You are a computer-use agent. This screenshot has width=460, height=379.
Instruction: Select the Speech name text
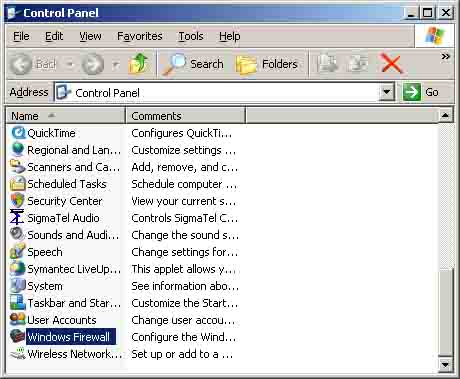pos(45,252)
